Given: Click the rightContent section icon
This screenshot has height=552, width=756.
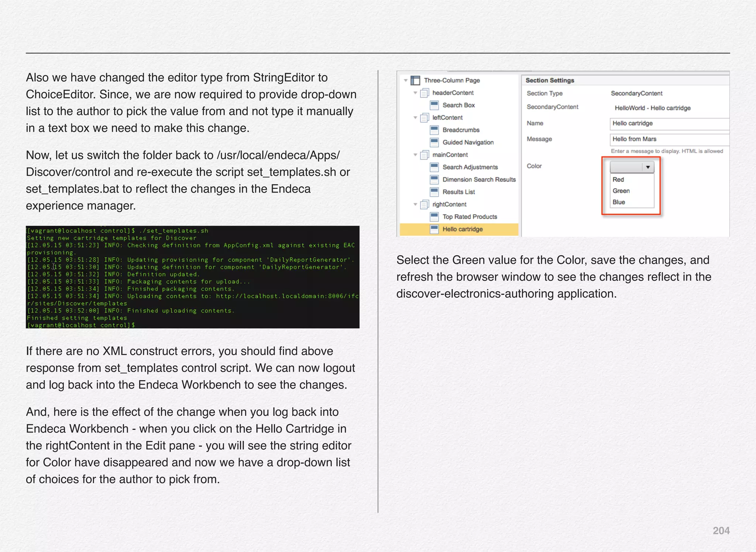Looking at the screenshot, I should pos(425,204).
